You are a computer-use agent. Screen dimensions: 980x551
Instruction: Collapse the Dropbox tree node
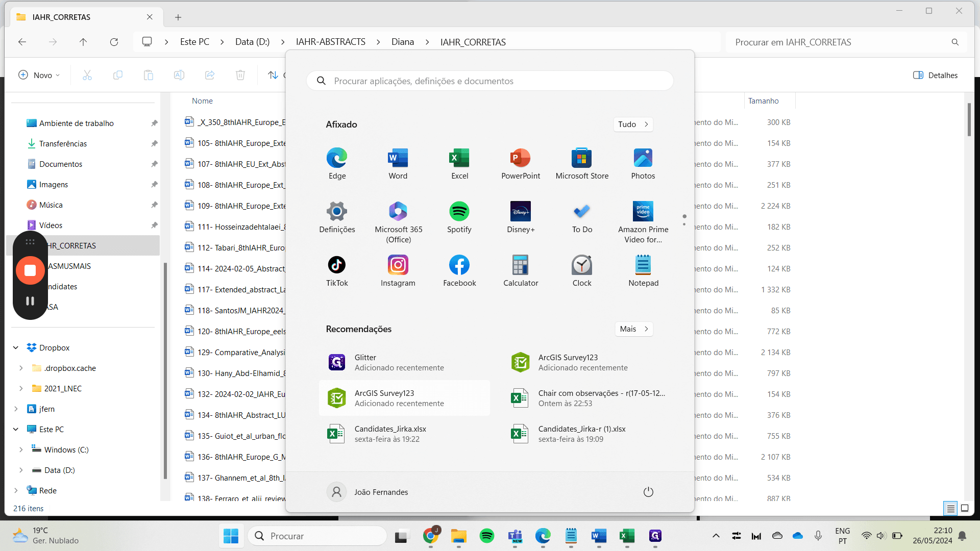pyautogui.click(x=16, y=347)
